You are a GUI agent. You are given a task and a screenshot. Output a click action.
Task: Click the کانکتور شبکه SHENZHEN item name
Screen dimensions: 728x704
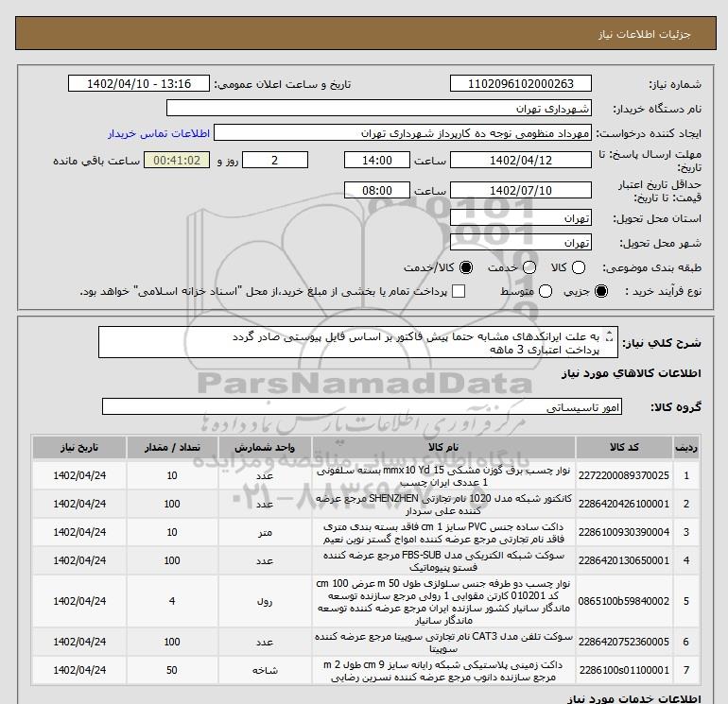coord(443,505)
